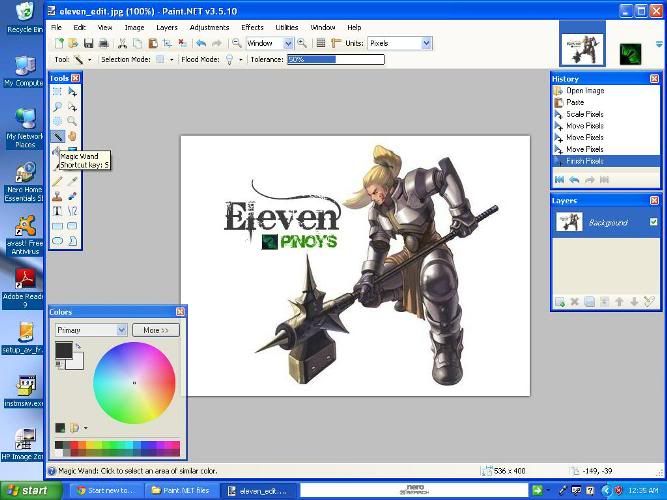Select the Clone Stamp tool

tap(57, 196)
